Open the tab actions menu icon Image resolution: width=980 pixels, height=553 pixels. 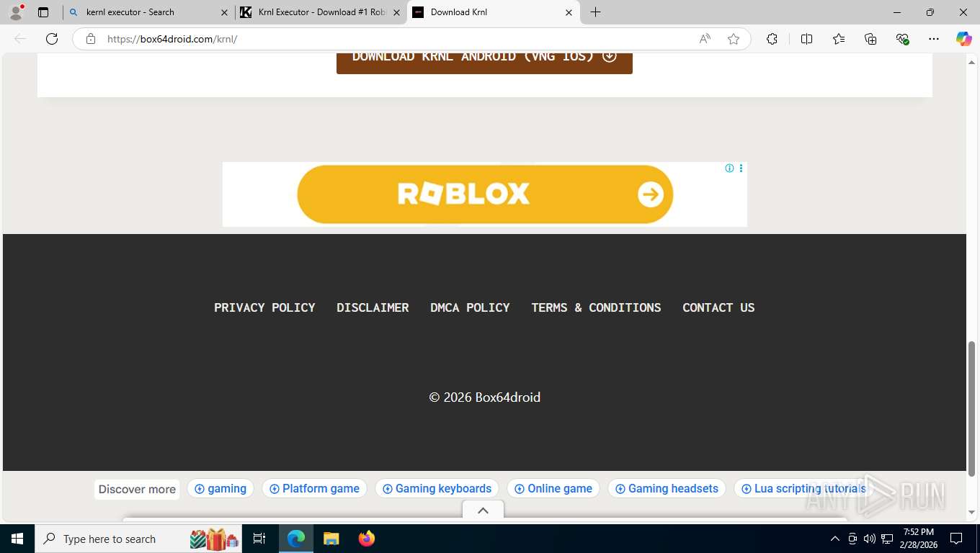point(43,12)
